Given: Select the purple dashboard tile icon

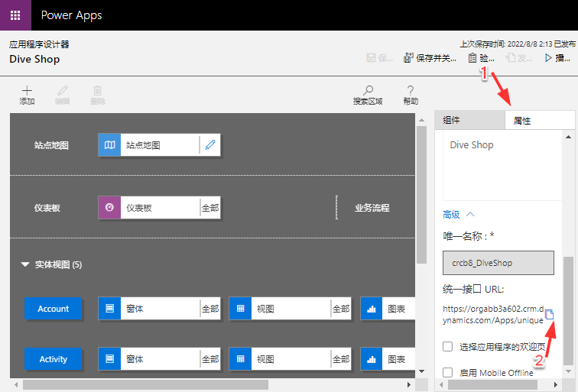Looking at the screenshot, I should tap(109, 207).
